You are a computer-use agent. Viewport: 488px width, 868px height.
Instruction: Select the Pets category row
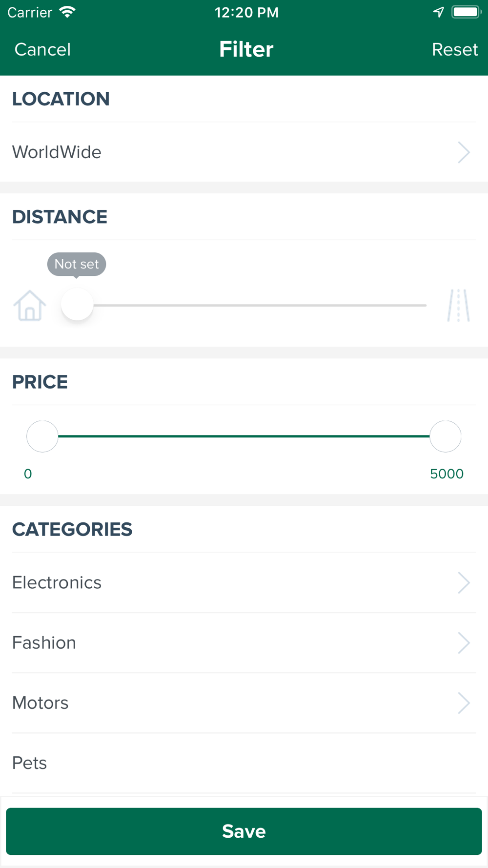click(x=244, y=763)
